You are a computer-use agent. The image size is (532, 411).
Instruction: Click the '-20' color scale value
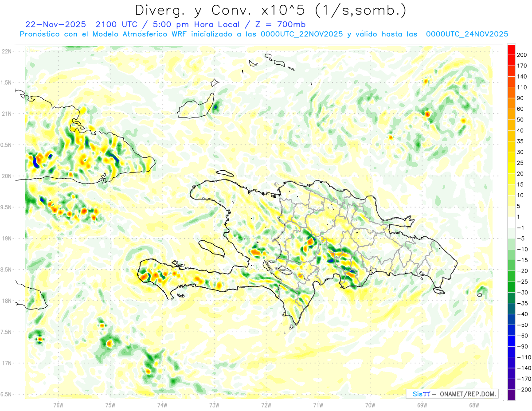522,270
